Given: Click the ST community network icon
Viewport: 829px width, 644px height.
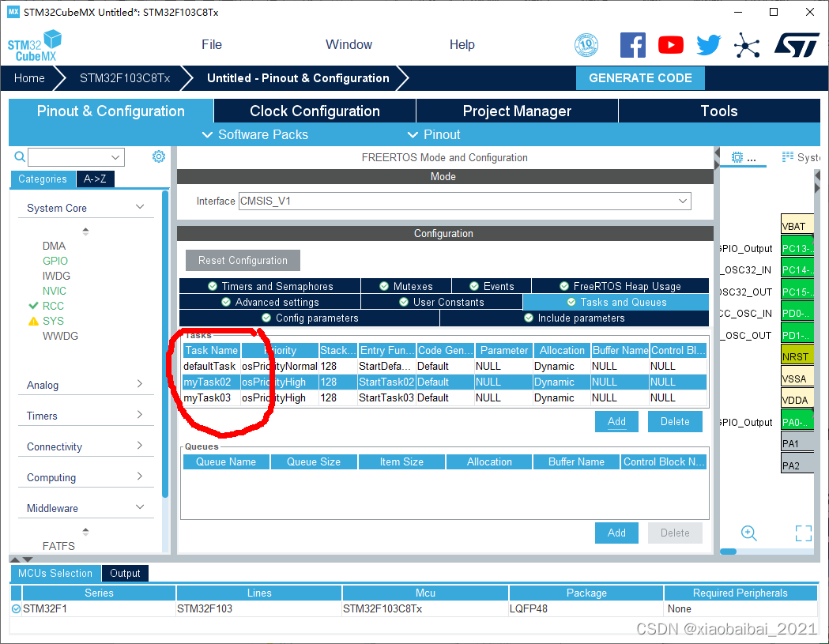Looking at the screenshot, I should (747, 46).
